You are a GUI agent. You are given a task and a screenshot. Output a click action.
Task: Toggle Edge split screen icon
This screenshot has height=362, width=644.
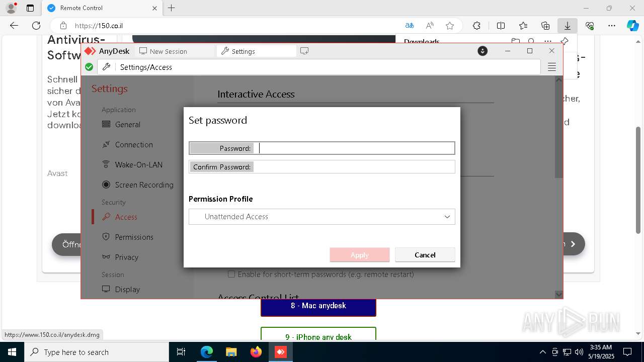tap(501, 26)
